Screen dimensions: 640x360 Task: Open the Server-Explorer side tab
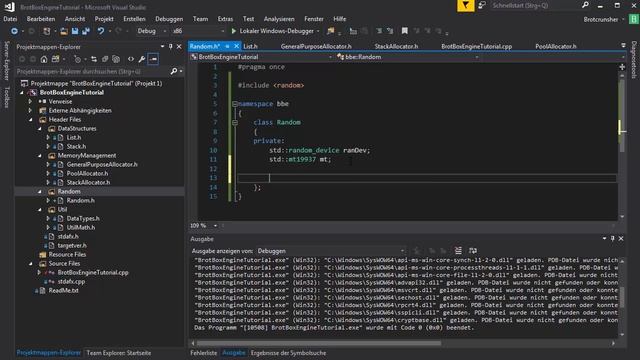[7, 60]
